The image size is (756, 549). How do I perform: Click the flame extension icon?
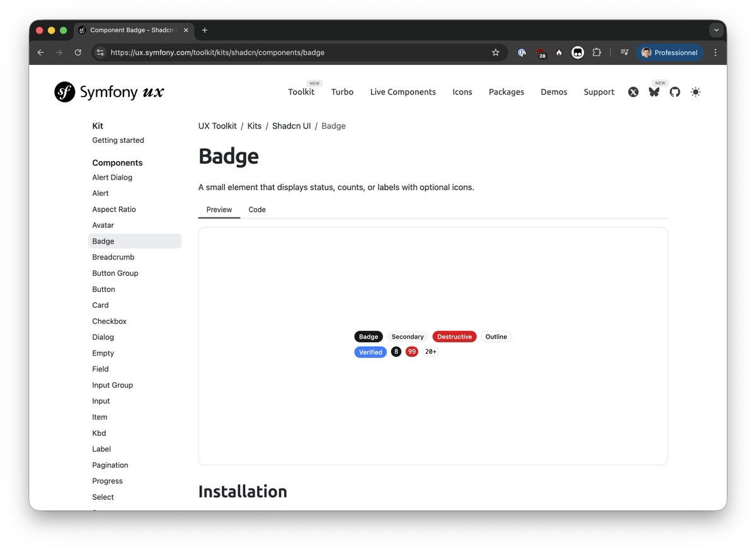(559, 53)
